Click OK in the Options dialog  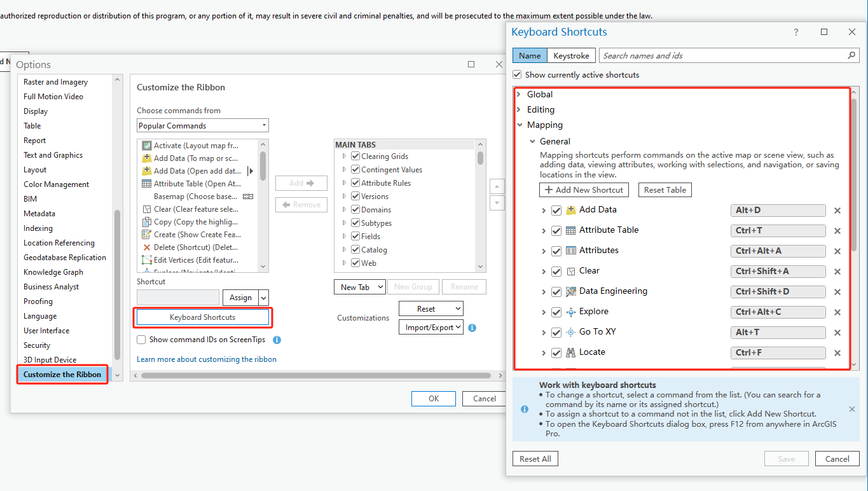point(434,398)
